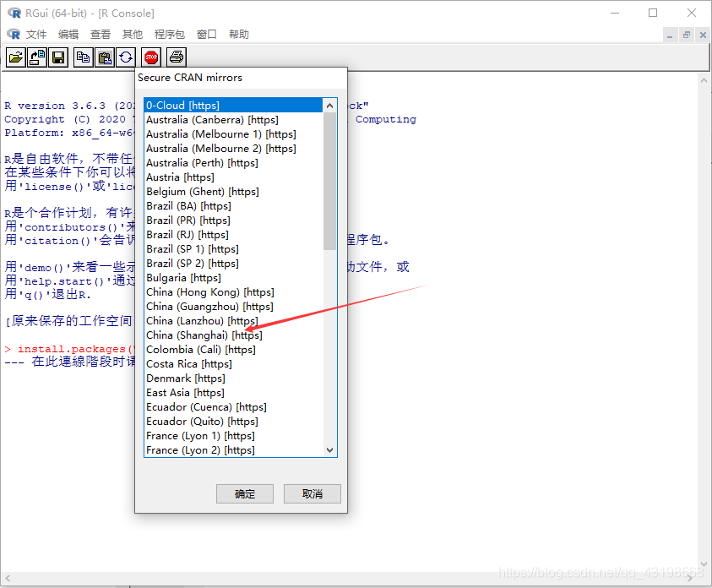Select Denmark [https] mirror
The image size is (712, 588).
coord(233,378)
